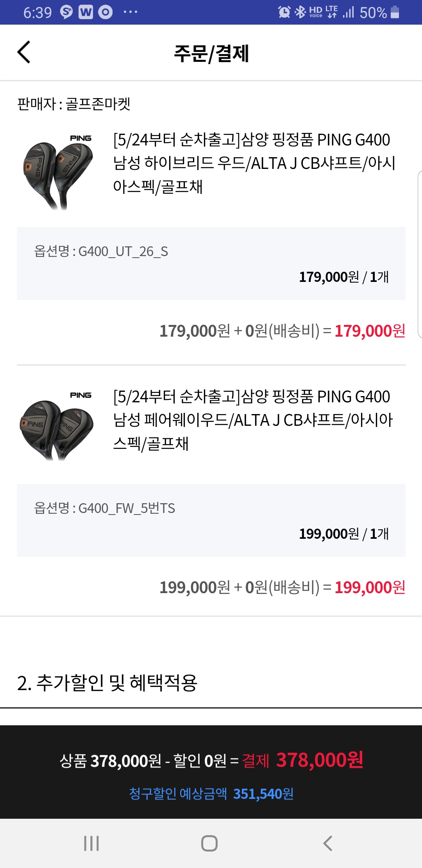Tap section 2 추가할인 및 혜택적용 heading
The width and height of the screenshot is (422, 868).
(x=107, y=683)
